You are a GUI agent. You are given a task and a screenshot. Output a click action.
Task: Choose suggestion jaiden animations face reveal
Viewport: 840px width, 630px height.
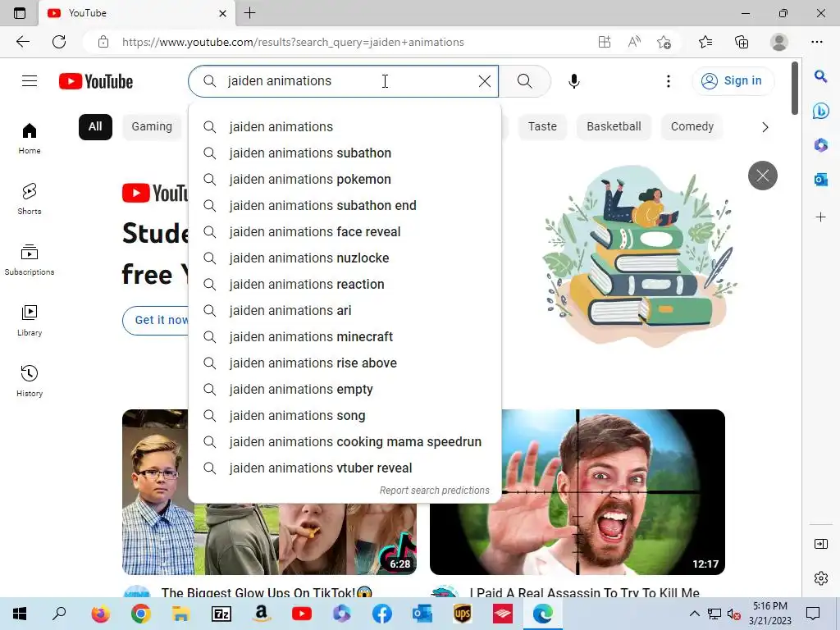pyautogui.click(x=345, y=232)
